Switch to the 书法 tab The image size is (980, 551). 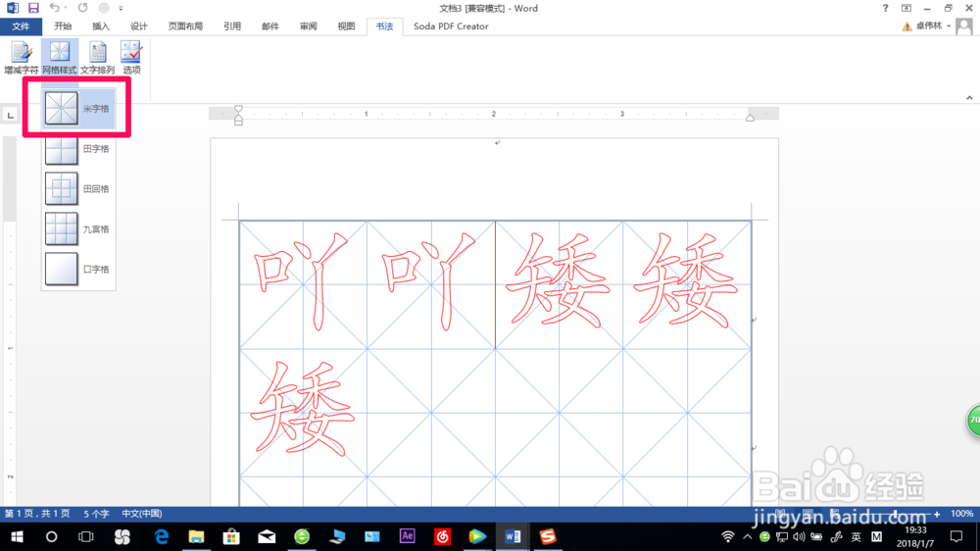(384, 26)
